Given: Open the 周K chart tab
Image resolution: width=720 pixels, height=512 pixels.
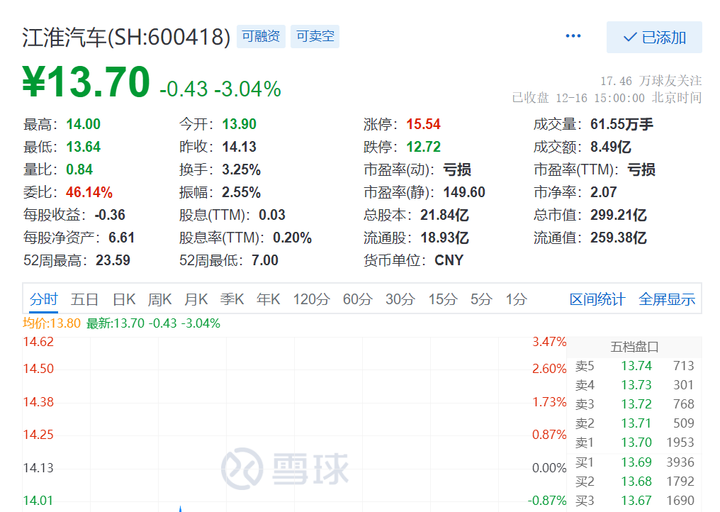Looking at the screenshot, I should click(x=159, y=299).
